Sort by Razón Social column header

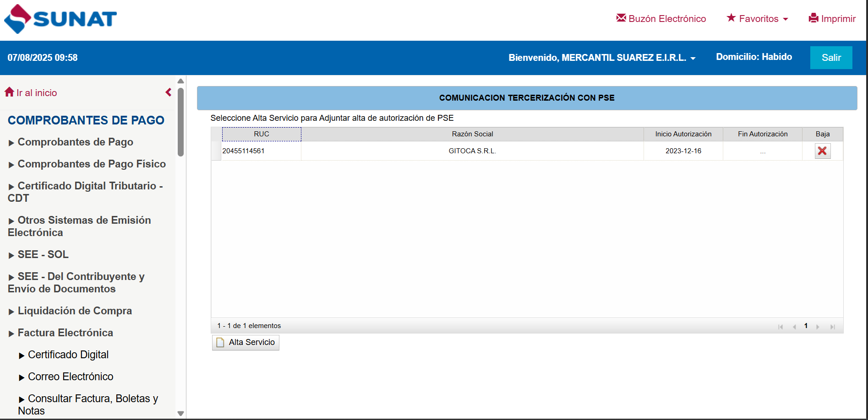click(472, 134)
